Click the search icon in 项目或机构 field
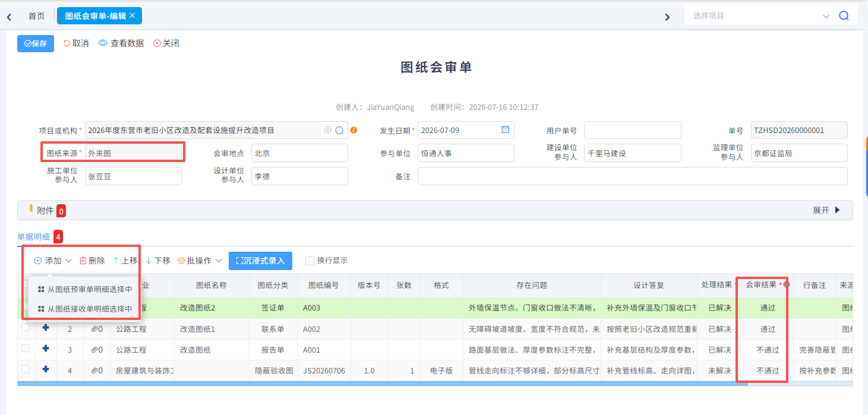 tap(340, 130)
